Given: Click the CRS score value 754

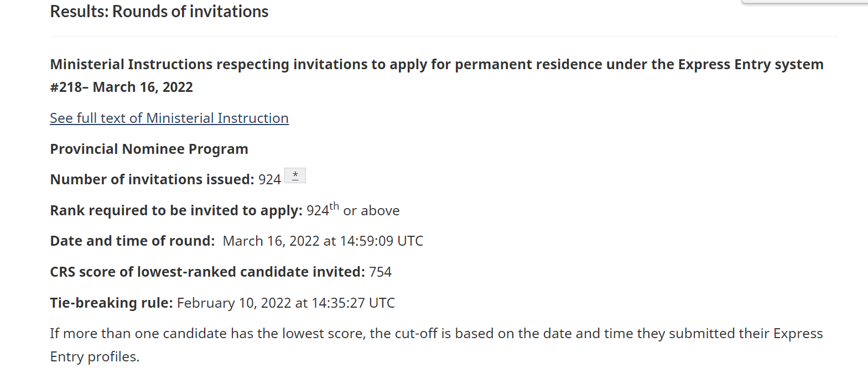Looking at the screenshot, I should [380, 272].
